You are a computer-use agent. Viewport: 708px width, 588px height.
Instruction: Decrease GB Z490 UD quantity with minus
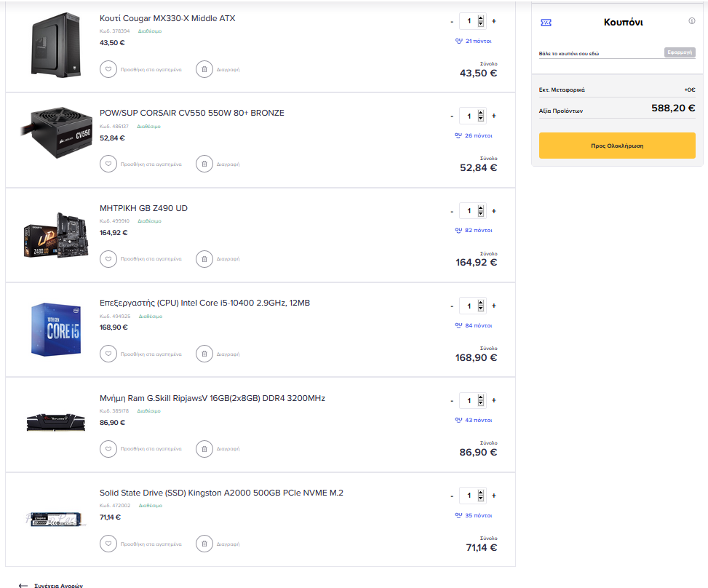click(x=452, y=211)
